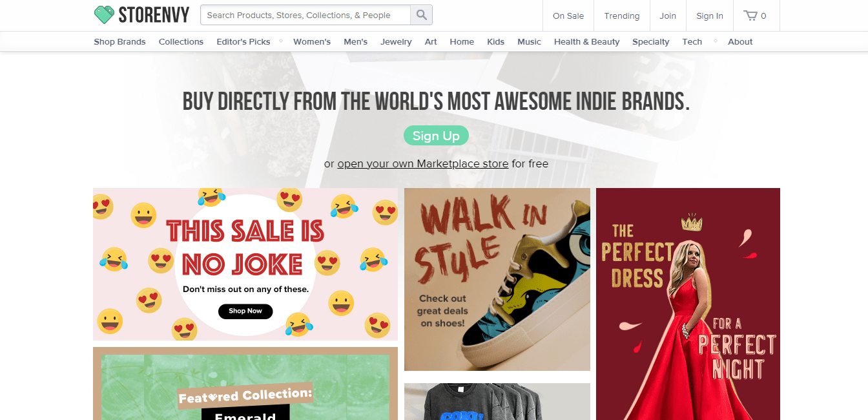
Task: Click the product search field
Action: 304,14
